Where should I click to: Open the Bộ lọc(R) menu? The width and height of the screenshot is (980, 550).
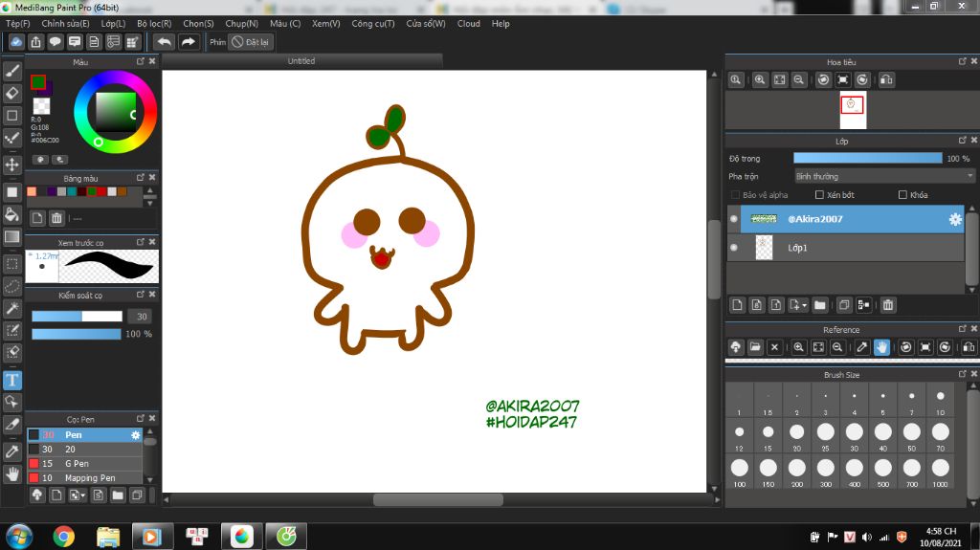coord(154,23)
